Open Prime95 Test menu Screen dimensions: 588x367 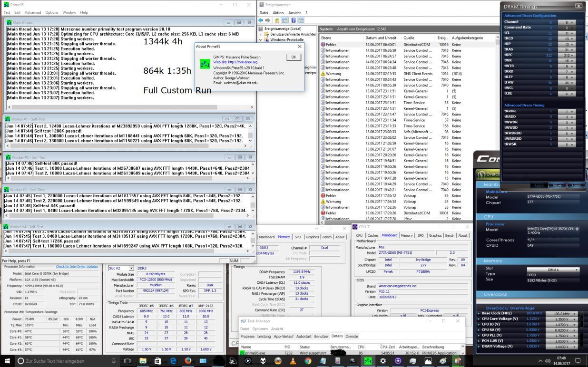tap(7, 12)
